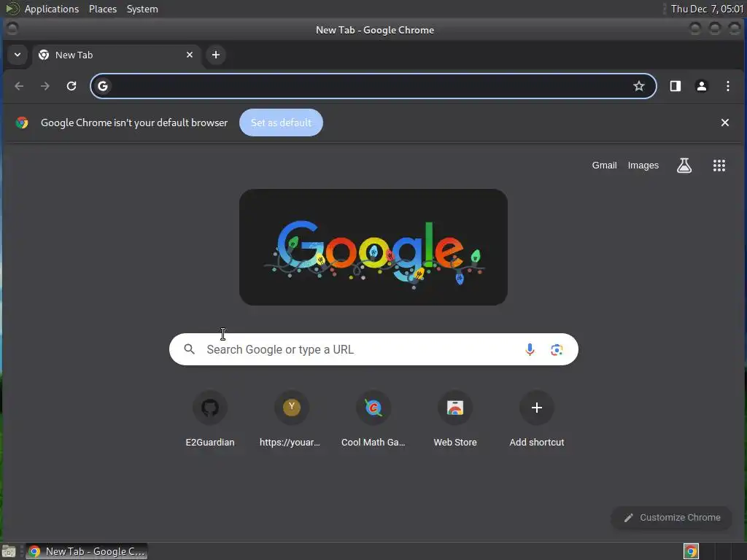Click the Search Google or type a URL box
Screen dimensions: 747x560
[x=373, y=349]
